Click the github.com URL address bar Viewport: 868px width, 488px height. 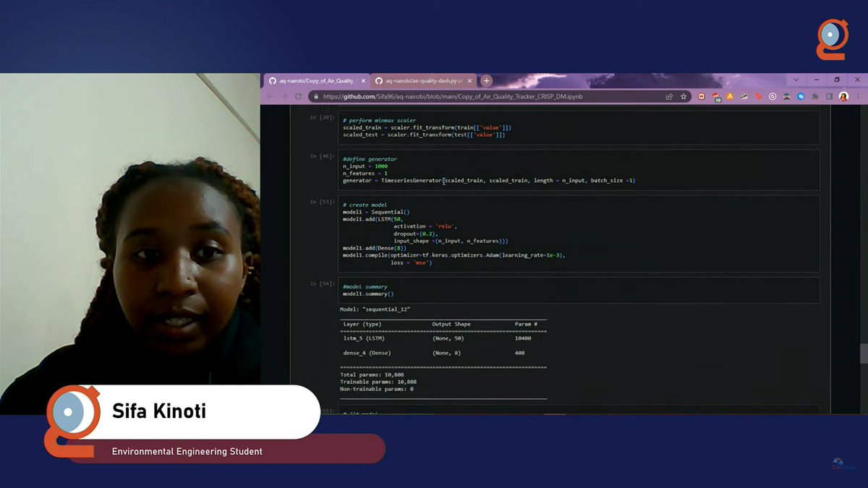(499, 96)
